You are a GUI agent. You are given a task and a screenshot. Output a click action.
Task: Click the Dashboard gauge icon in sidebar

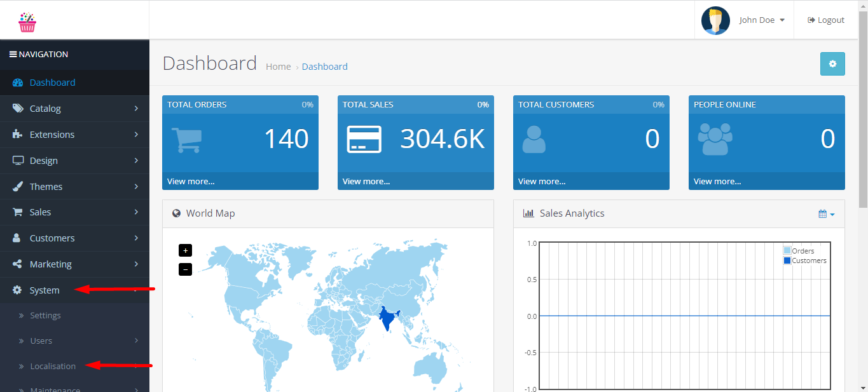[x=18, y=83]
